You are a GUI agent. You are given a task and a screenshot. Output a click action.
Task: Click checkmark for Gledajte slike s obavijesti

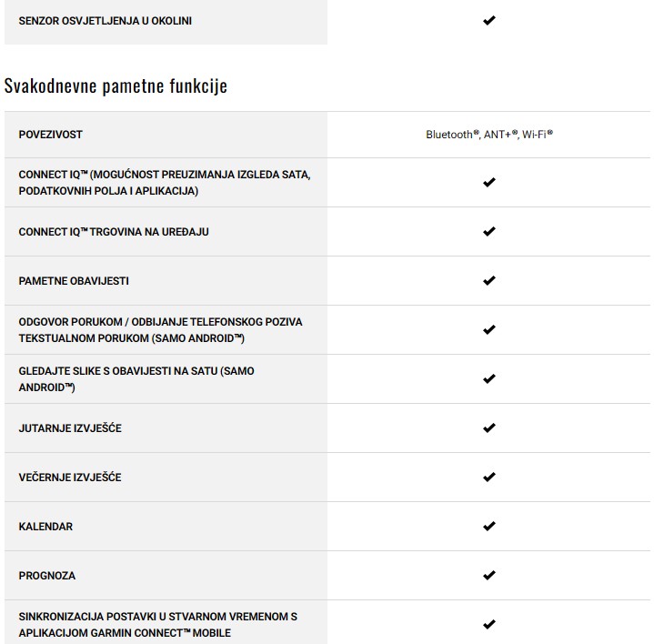[488, 379]
